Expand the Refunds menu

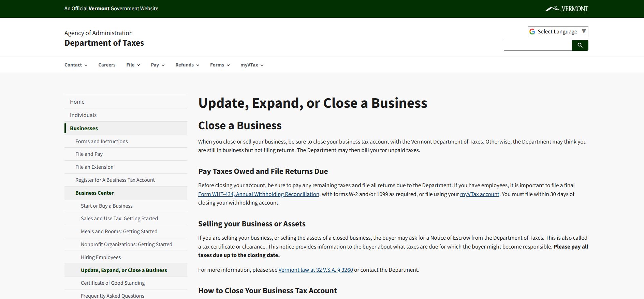[187, 65]
